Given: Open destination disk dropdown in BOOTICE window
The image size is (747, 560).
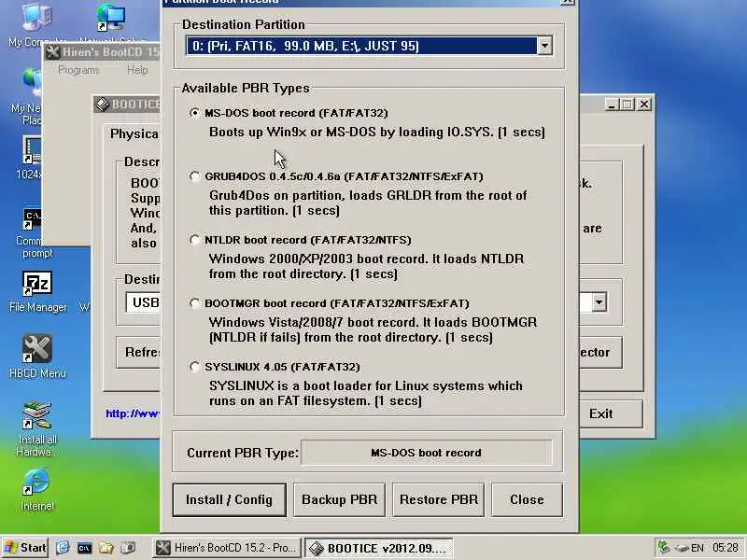Looking at the screenshot, I should coord(599,301).
